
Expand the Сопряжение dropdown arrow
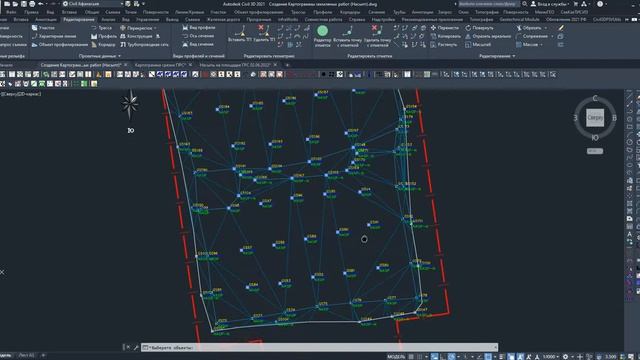pyautogui.click(x=552, y=36)
